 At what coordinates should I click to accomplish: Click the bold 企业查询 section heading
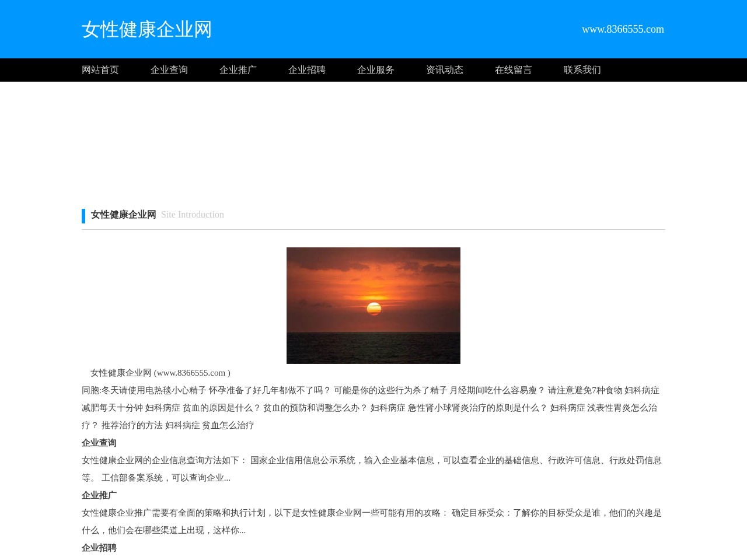pos(99,443)
